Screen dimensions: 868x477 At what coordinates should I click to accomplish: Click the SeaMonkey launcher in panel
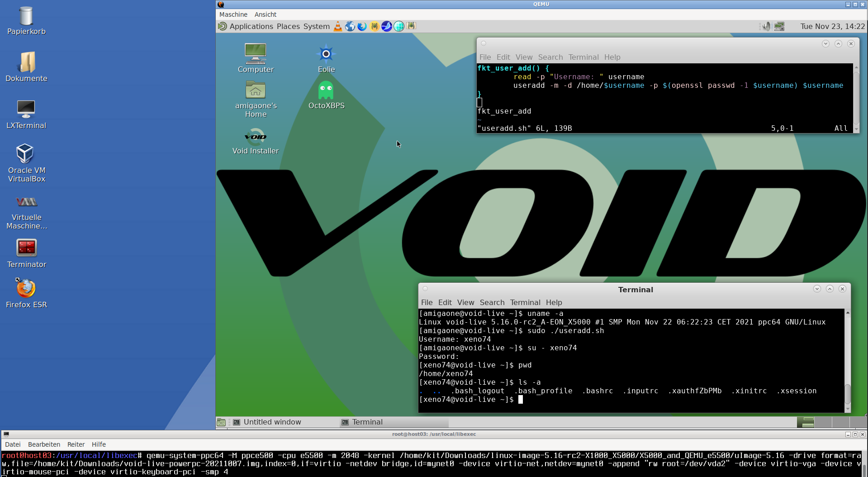[x=386, y=26]
